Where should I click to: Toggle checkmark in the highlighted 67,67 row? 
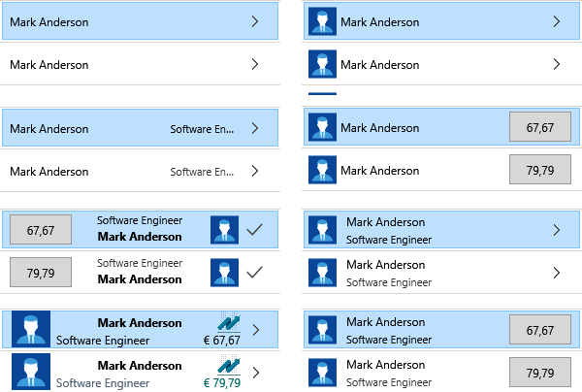pyautogui.click(x=254, y=230)
